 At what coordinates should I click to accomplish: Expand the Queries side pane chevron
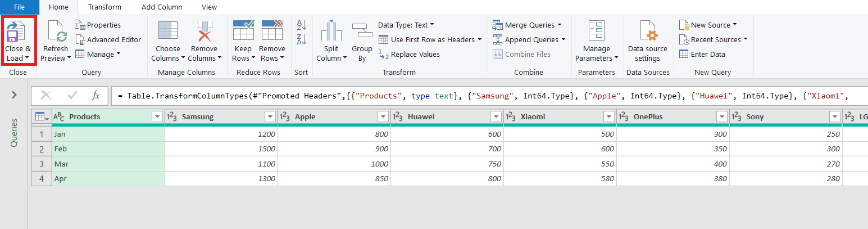(15, 95)
